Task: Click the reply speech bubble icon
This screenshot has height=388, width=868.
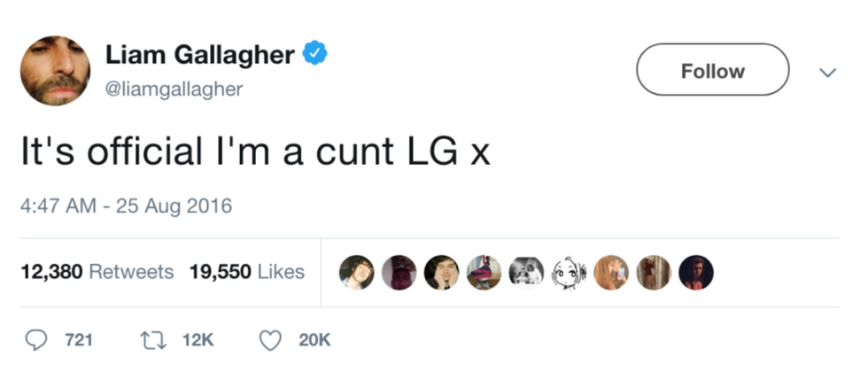Action: pos(36,340)
